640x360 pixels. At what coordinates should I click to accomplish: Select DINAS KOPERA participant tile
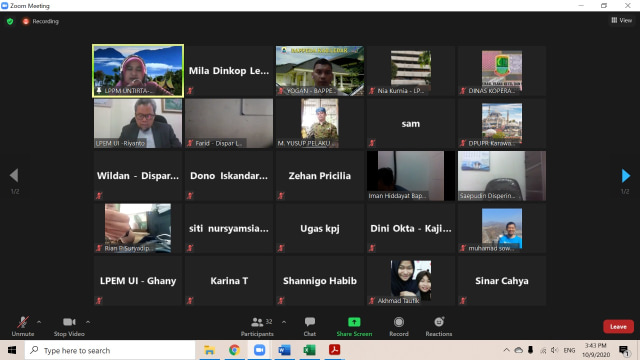coord(502,71)
